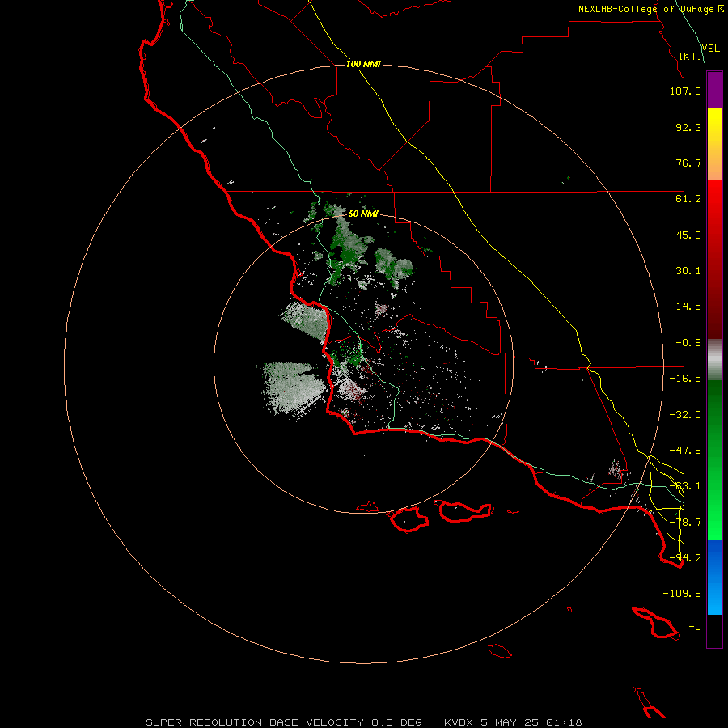Image resolution: width=728 pixels, height=728 pixels.
Task: Click the -47.6 velocity scale value
Action: (x=685, y=451)
